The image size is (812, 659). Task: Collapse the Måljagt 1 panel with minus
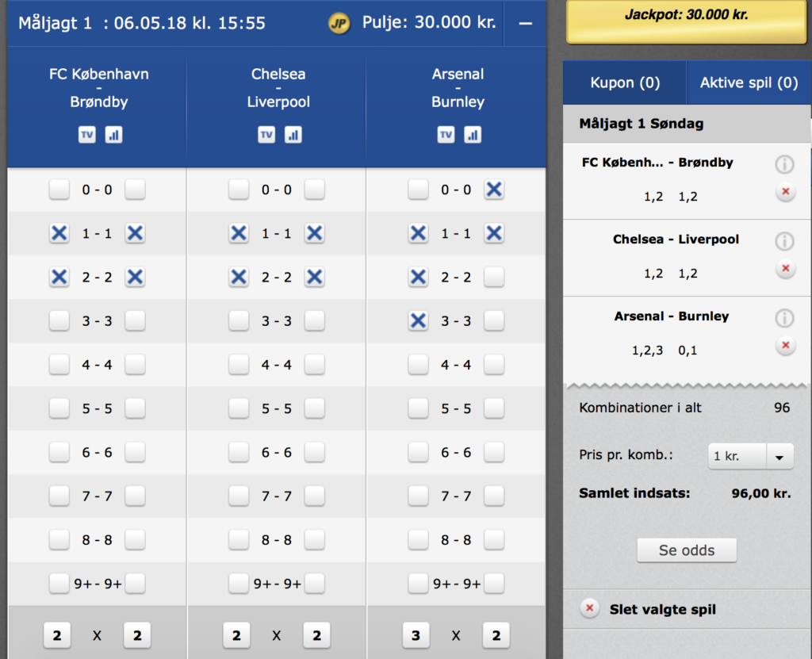coord(525,23)
